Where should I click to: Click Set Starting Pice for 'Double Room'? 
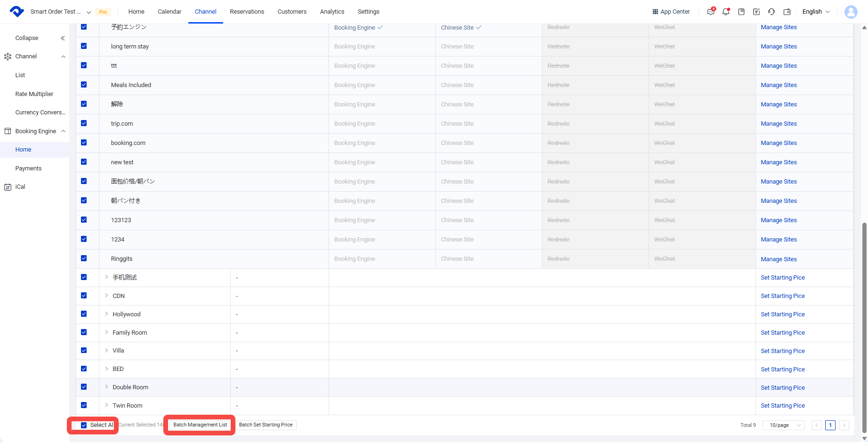783,388
